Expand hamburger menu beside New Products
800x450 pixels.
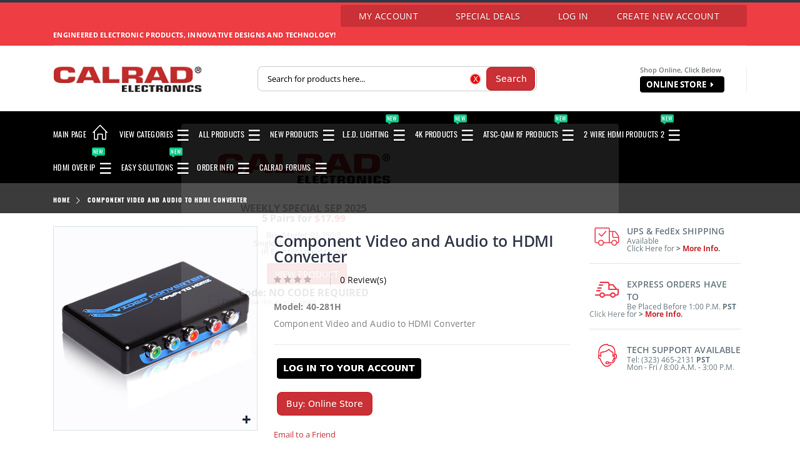(329, 135)
